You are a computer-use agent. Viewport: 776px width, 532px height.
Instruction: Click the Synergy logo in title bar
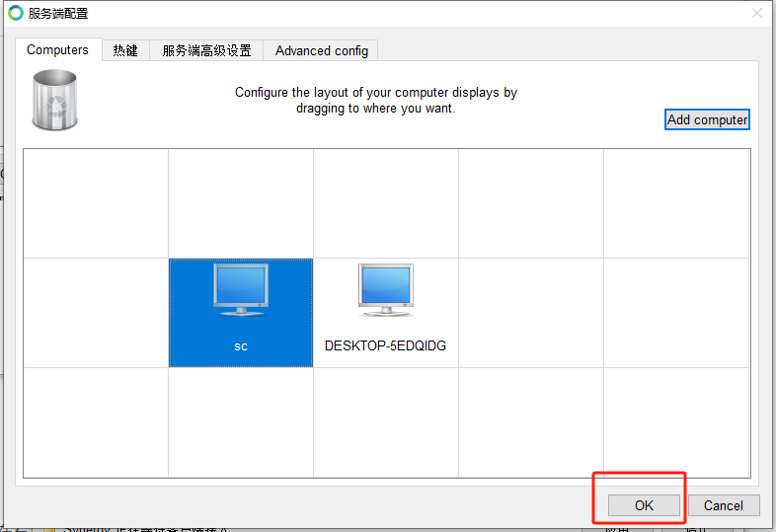(x=16, y=13)
